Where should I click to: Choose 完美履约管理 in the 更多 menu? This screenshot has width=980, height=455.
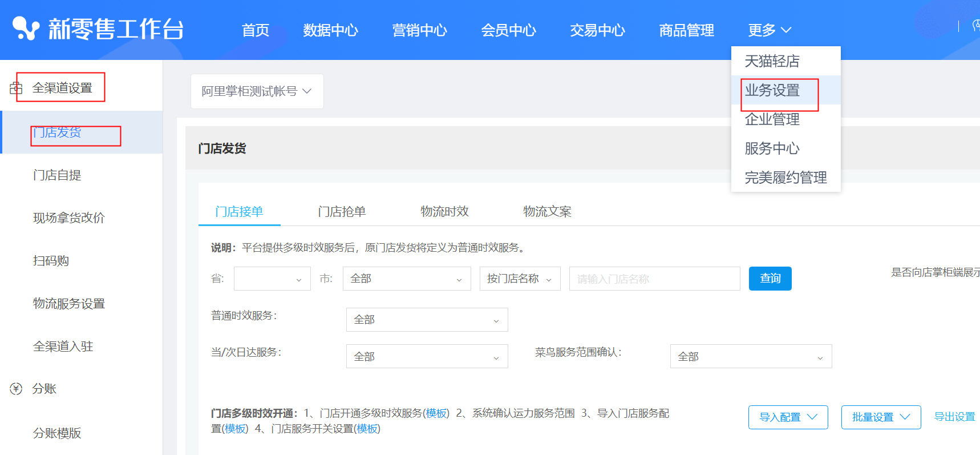tap(785, 178)
